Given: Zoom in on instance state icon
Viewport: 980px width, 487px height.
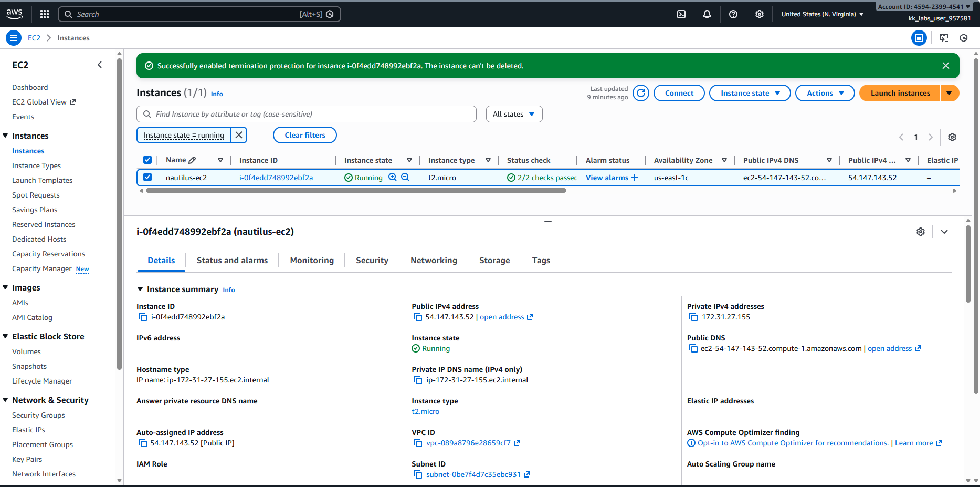Looking at the screenshot, I should 393,178.
